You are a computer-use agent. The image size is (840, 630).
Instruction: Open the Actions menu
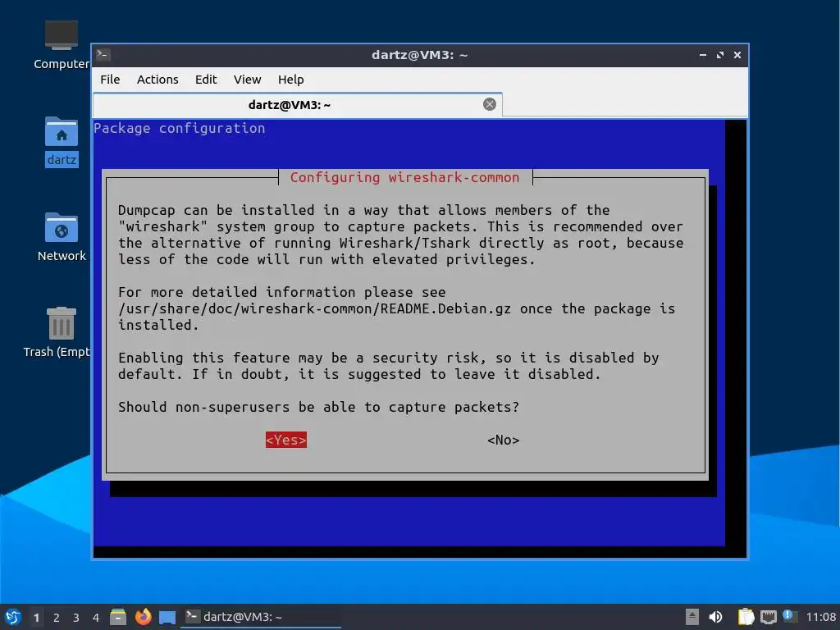(x=157, y=80)
